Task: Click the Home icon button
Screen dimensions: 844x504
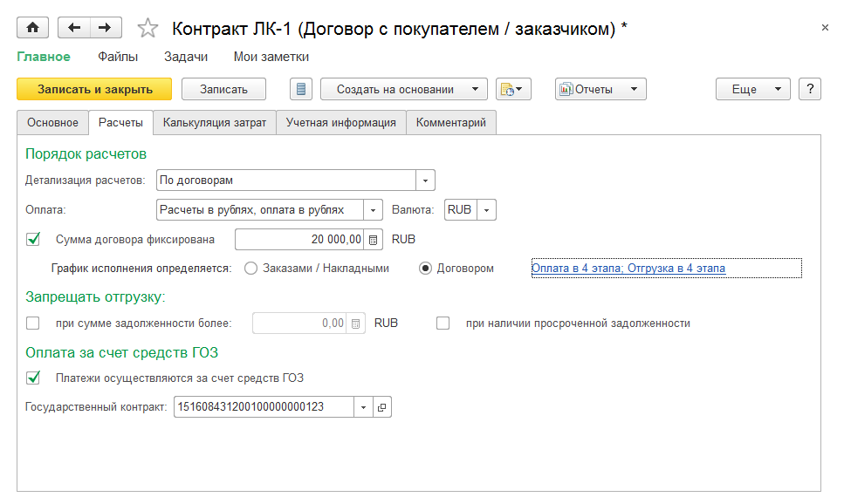Action: point(33,28)
